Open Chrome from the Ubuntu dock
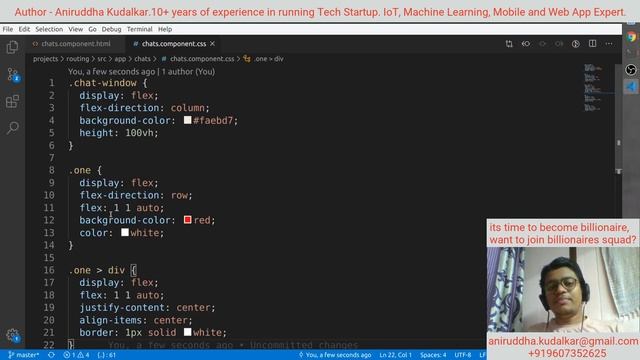This screenshot has height=360, width=640. pyautogui.click(x=631, y=37)
